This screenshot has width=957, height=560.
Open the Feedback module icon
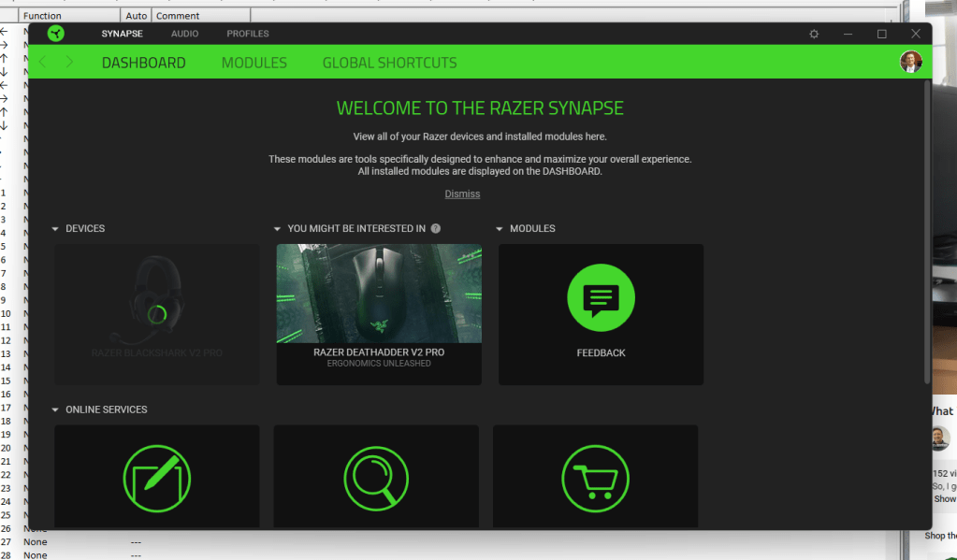tap(601, 297)
